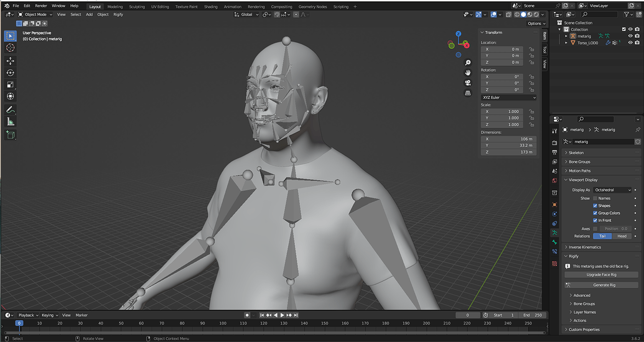Open the File menu
This screenshot has width=644, height=342.
pos(16,6)
